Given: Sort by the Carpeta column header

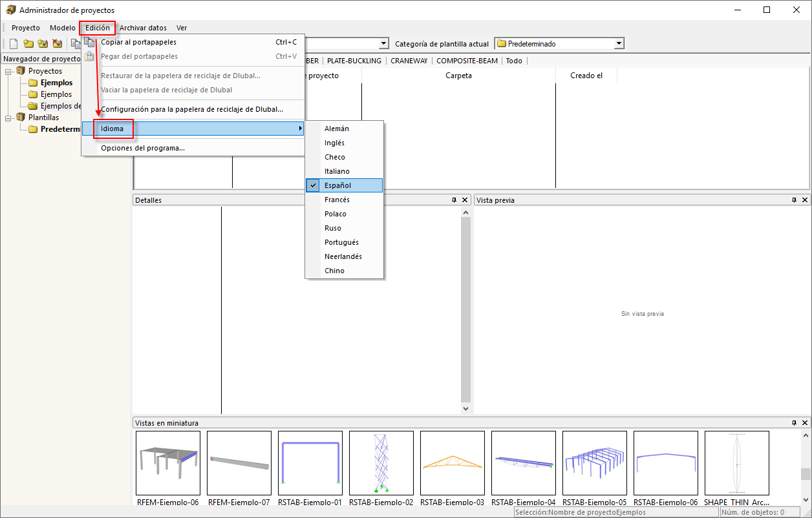Looking at the screenshot, I should (x=458, y=76).
